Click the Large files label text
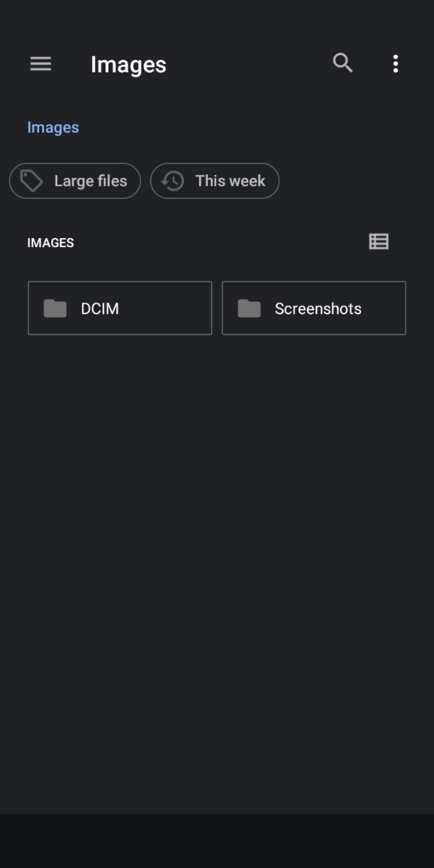Image resolution: width=434 pixels, height=868 pixels. tap(90, 181)
